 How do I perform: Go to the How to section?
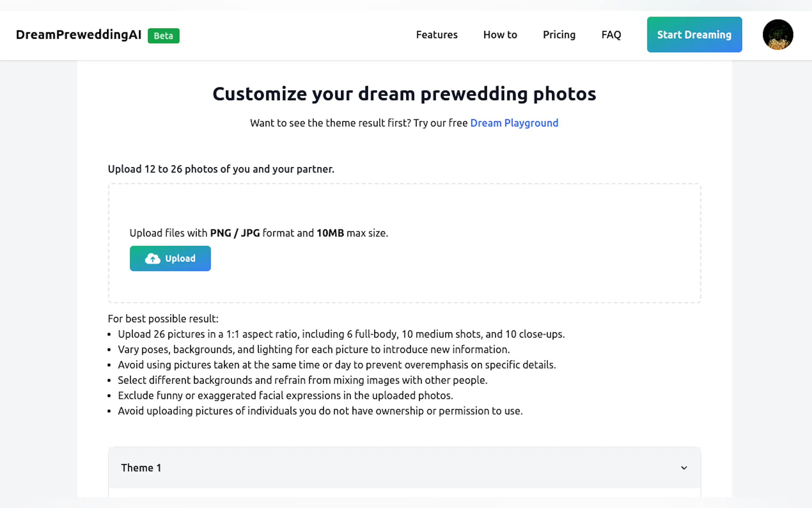tap(500, 35)
